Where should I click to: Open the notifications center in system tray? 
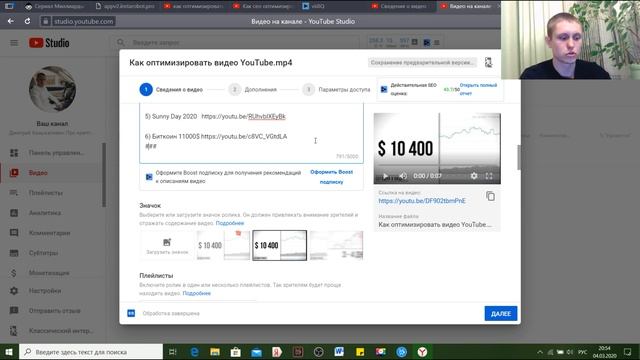[x=627, y=352]
